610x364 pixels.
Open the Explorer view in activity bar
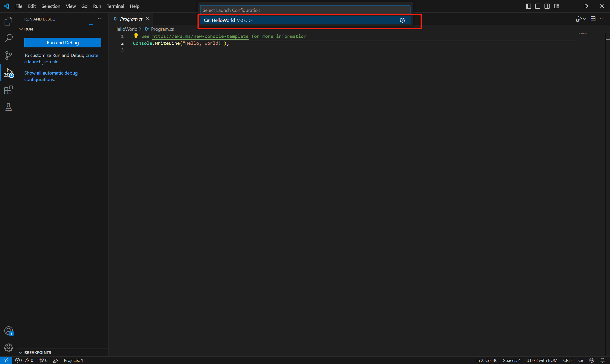point(9,21)
